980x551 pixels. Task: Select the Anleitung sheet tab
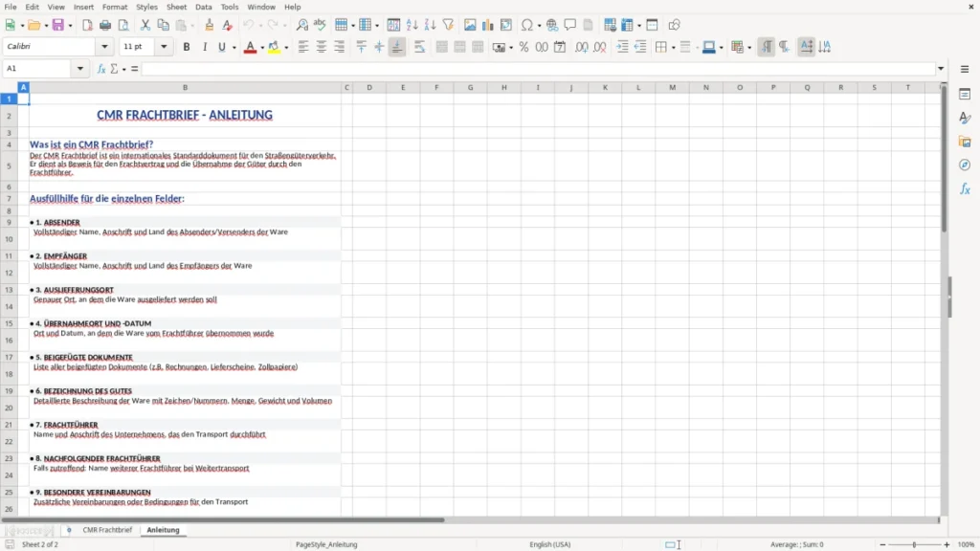pos(163,530)
